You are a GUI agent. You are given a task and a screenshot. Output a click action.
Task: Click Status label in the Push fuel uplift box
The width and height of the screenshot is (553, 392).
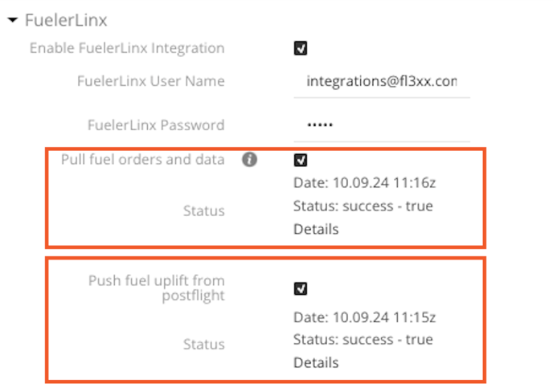(204, 344)
